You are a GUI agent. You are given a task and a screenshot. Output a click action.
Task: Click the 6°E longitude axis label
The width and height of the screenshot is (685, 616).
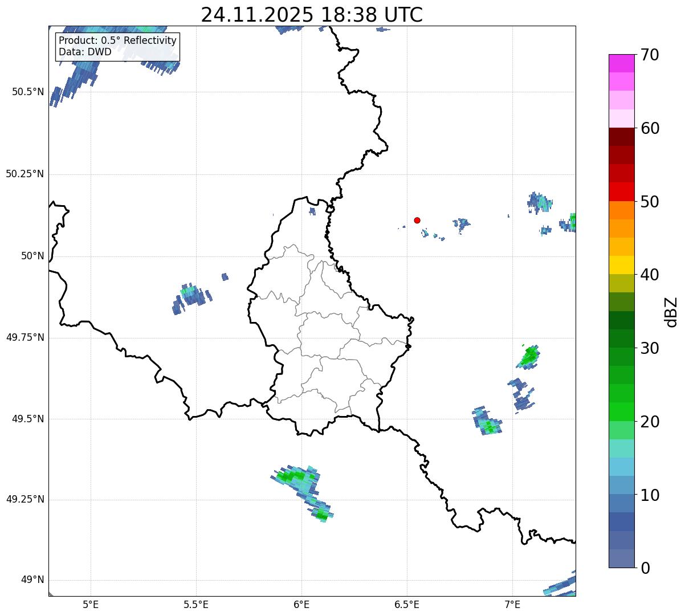301,604
